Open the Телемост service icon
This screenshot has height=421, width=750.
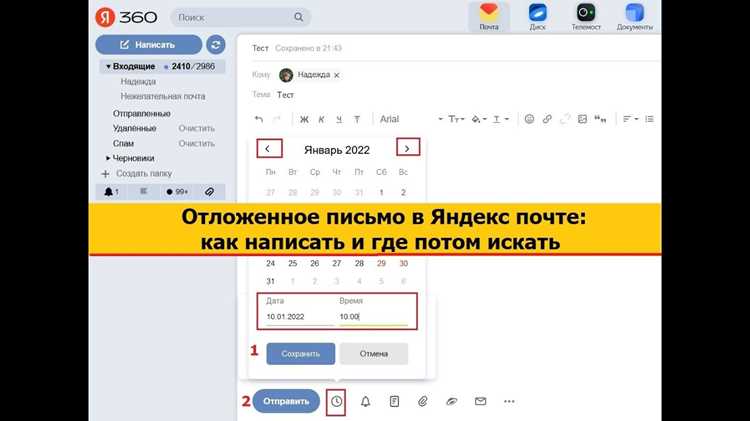(x=586, y=16)
